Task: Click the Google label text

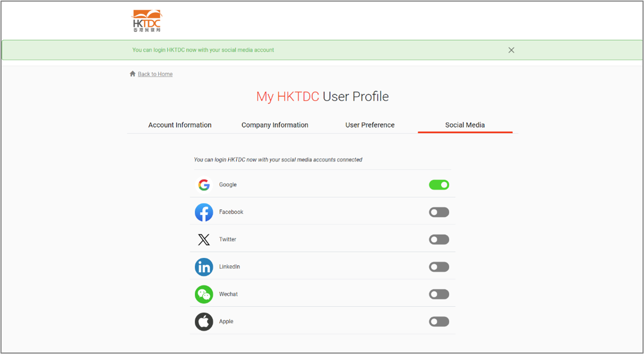Action: pyautogui.click(x=228, y=185)
